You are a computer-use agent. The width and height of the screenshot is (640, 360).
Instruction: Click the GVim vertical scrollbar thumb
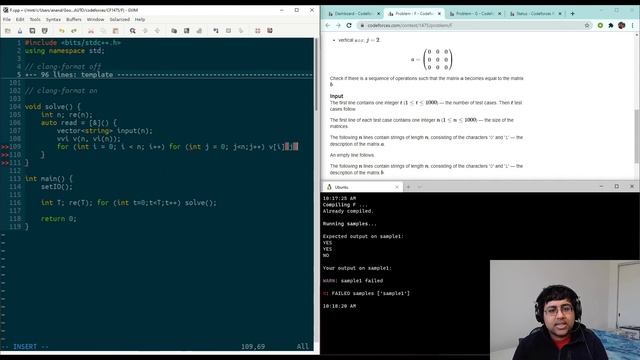coord(316,74)
